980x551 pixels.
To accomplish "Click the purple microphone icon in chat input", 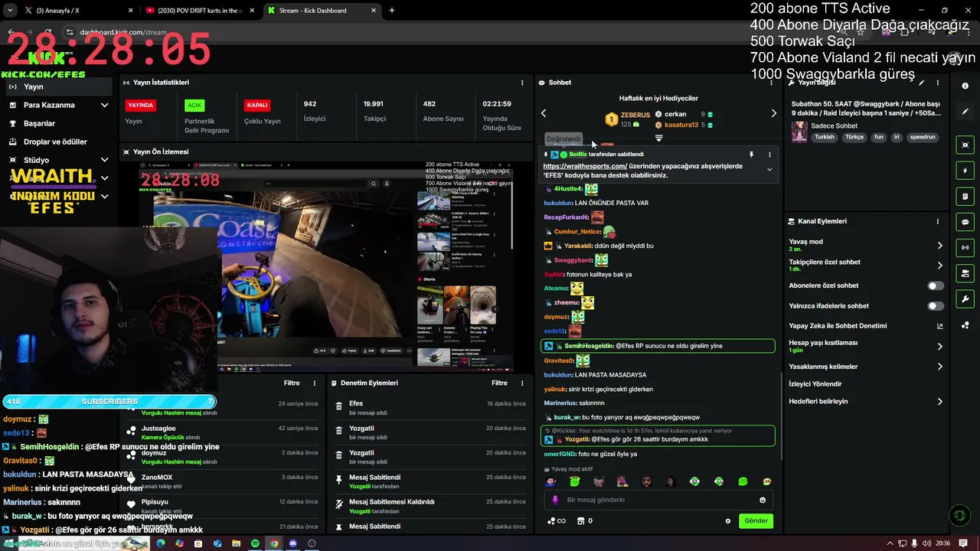I will (x=555, y=500).
